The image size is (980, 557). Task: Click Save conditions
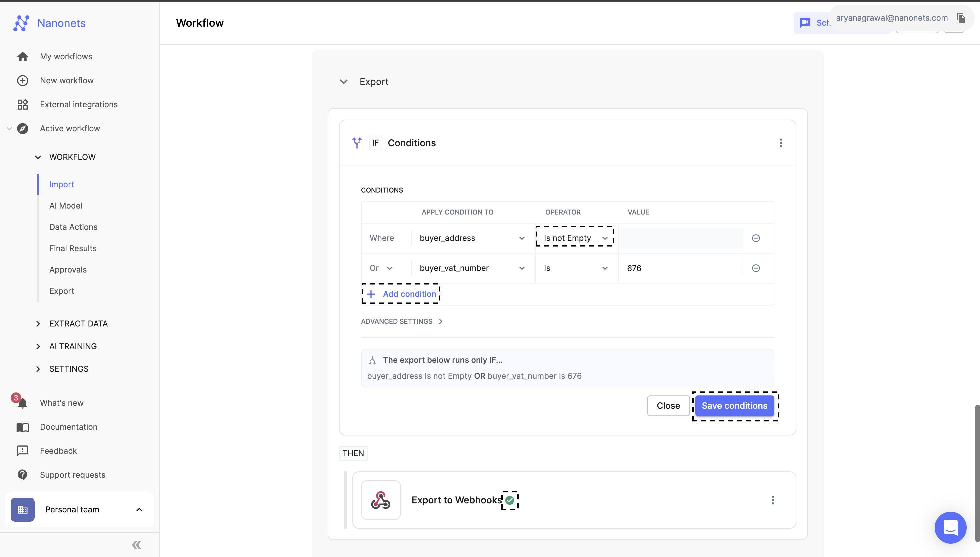734,405
